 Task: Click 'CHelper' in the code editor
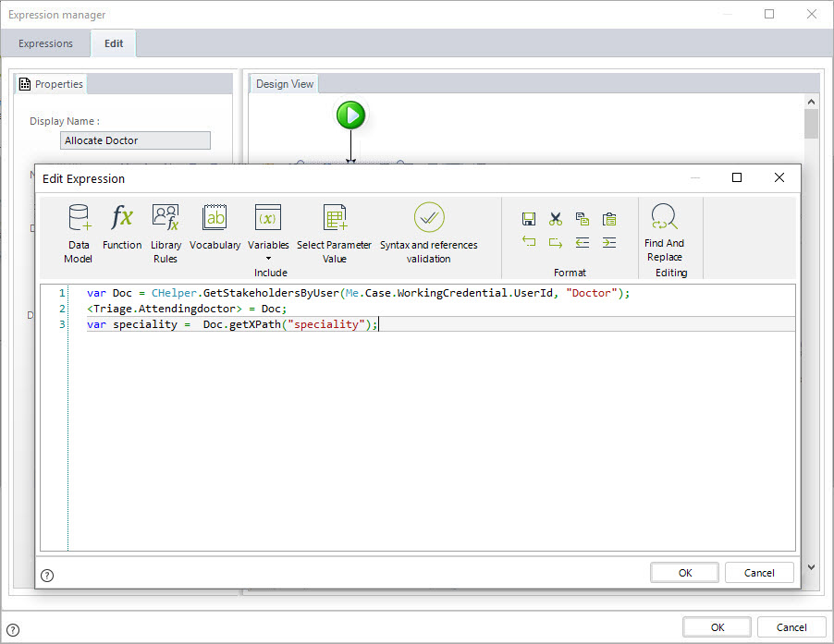coord(174,293)
